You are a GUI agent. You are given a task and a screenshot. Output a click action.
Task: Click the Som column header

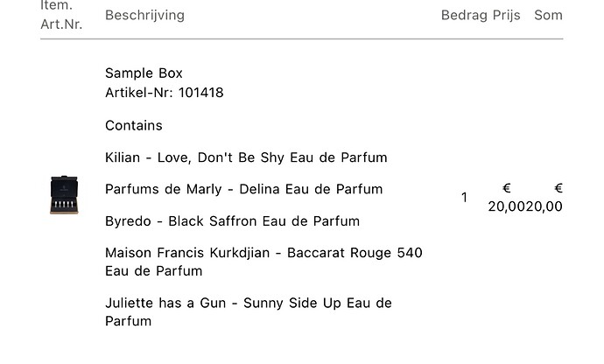point(548,15)
